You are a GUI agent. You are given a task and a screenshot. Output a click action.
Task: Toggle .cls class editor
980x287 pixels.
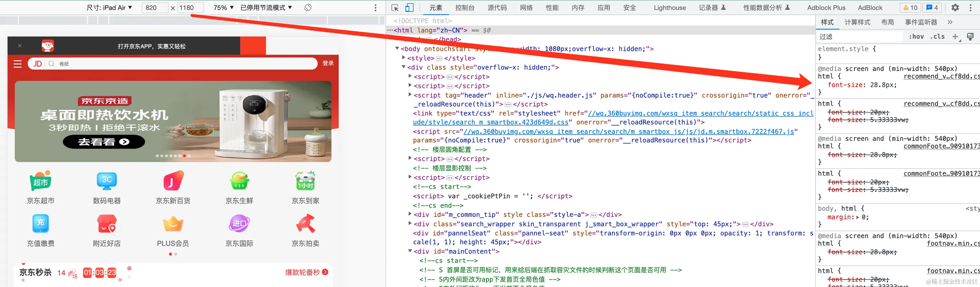pos(938,37)
